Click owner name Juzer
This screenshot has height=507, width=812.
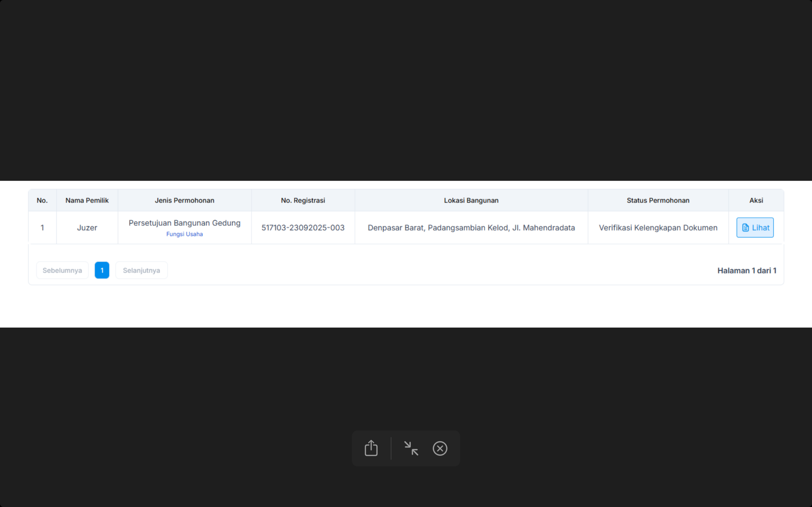click(x=87, y=228)
